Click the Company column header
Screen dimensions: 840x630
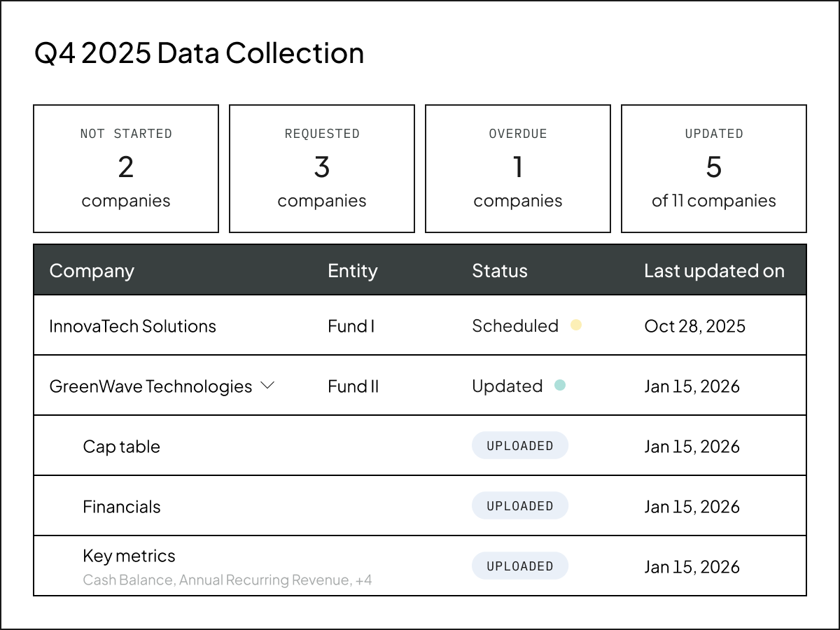[x=92, y=270]
